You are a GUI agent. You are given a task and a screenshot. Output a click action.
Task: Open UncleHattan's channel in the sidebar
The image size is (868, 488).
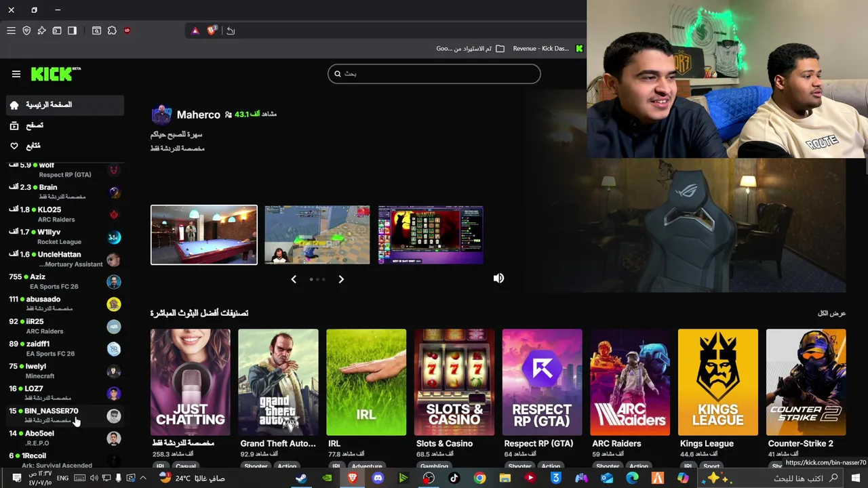click(64, 259)
